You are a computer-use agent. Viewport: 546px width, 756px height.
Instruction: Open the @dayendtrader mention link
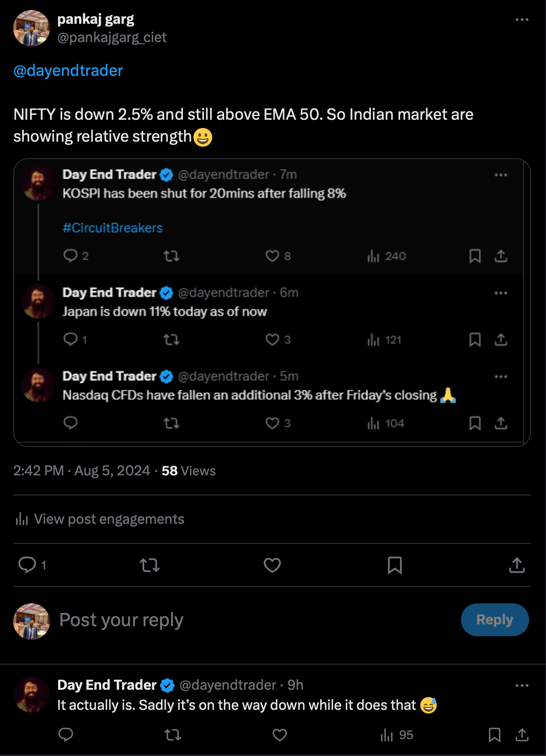[68, 70]
